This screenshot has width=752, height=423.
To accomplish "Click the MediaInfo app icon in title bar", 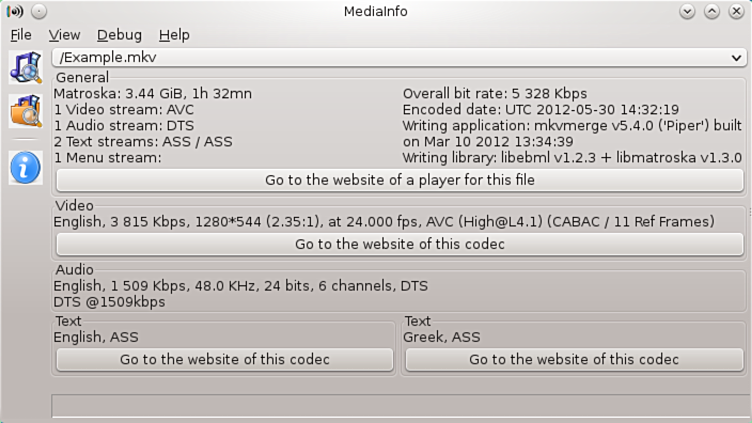I will 15,12.
